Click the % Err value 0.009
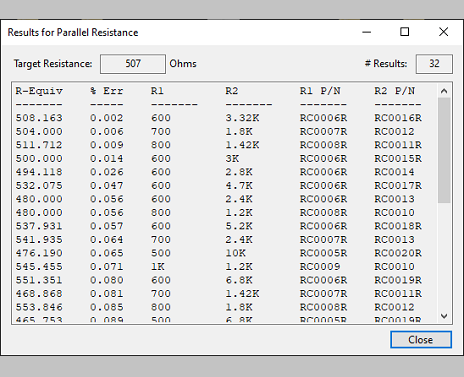The height and width of the screenshot is (377, 464). click(107, 145)
